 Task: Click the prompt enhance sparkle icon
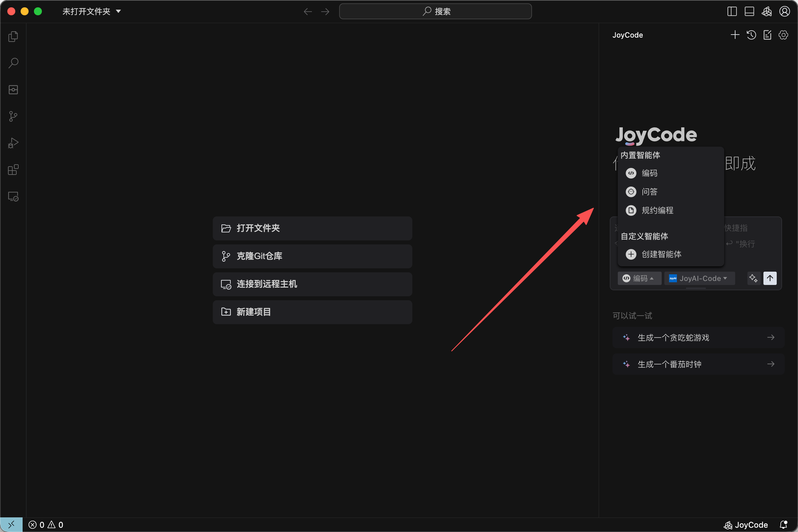753,278
